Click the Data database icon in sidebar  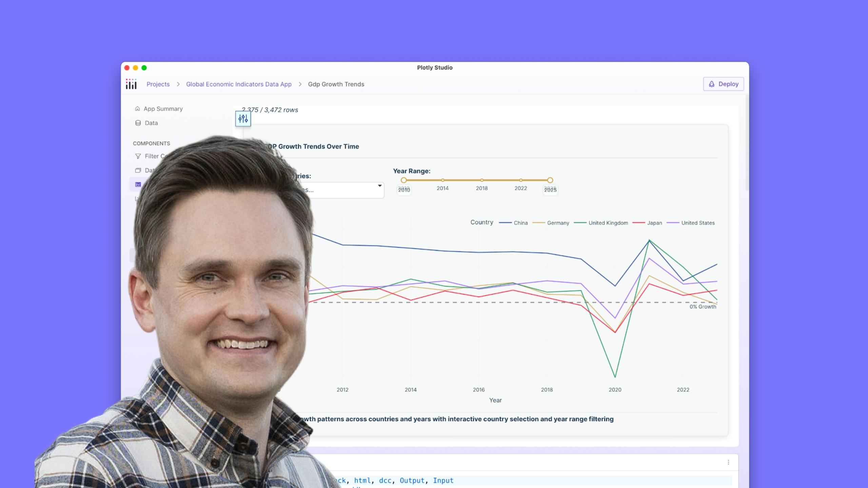tap(138, 123)
